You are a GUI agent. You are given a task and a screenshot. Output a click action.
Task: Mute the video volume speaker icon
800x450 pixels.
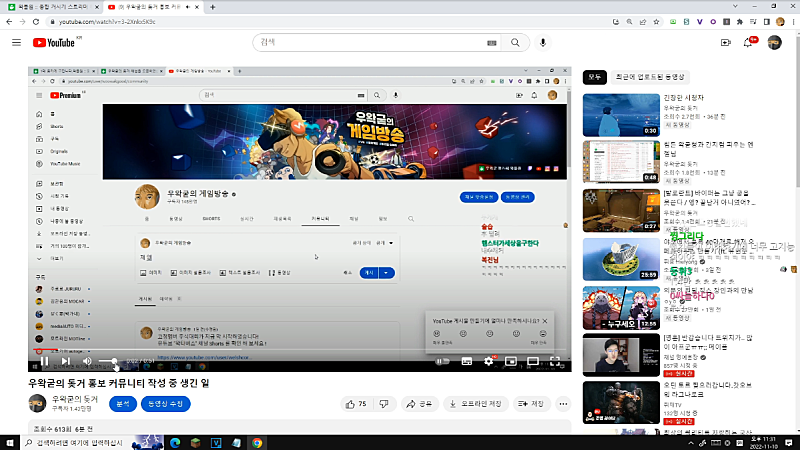click(x=87, y=361)
